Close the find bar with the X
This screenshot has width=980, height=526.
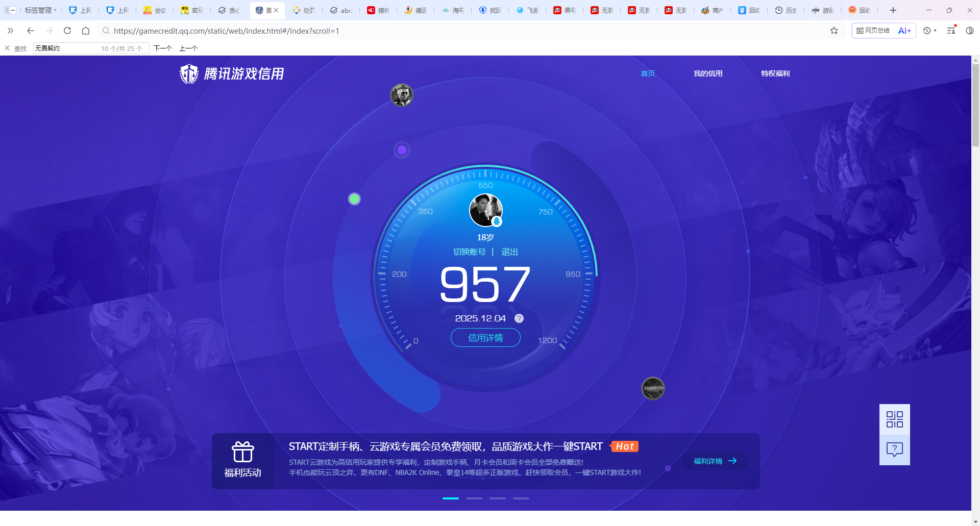coord(7,48)
